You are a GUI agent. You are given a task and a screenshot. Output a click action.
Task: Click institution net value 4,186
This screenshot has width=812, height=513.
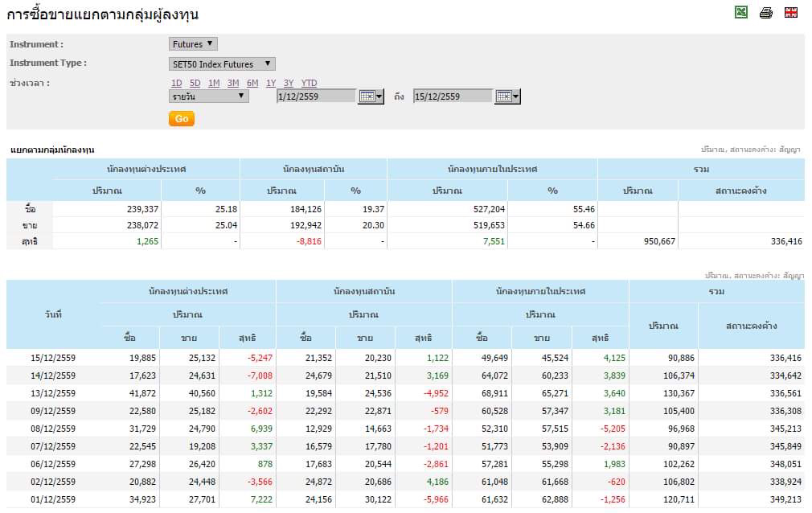point(437,482)
